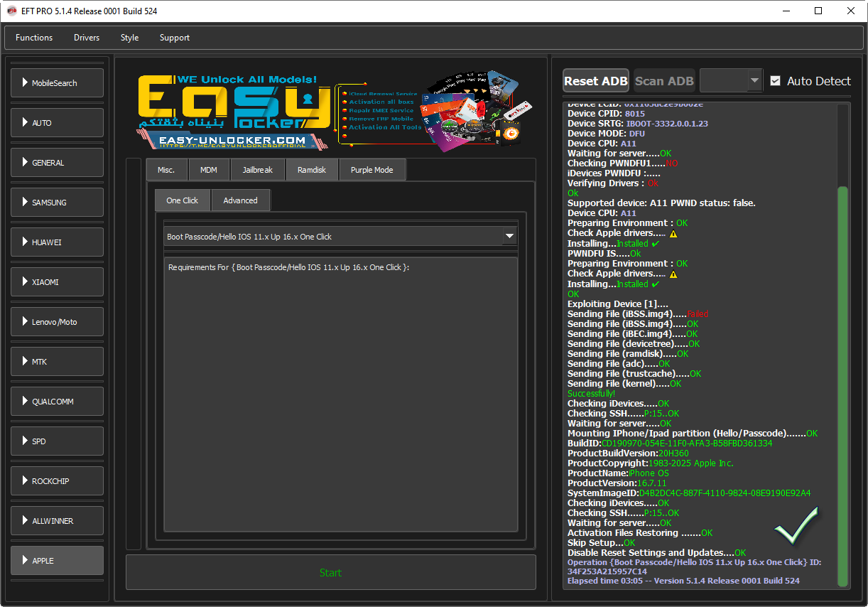Maximize the EFT PRO window
This screenshot has height=607, width=868.
click(818, 11)
